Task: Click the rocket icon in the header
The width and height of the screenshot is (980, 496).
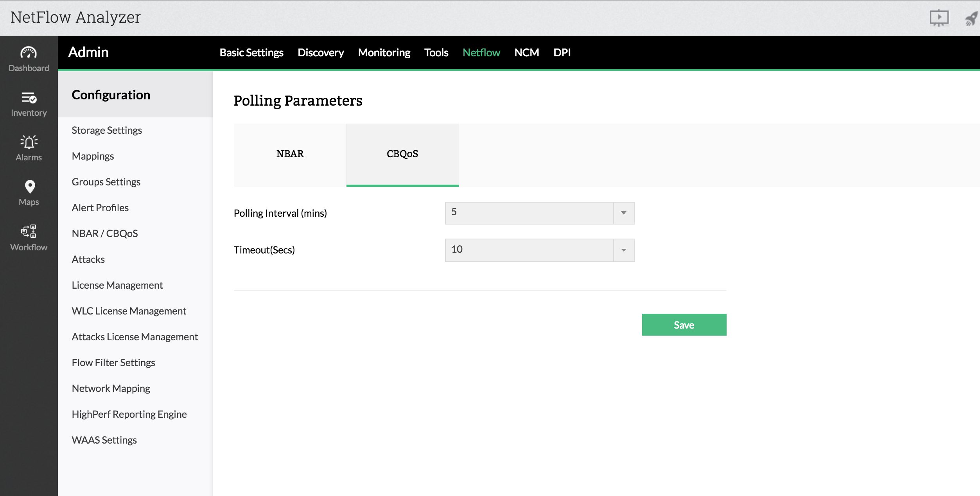Action: [971, 18]
